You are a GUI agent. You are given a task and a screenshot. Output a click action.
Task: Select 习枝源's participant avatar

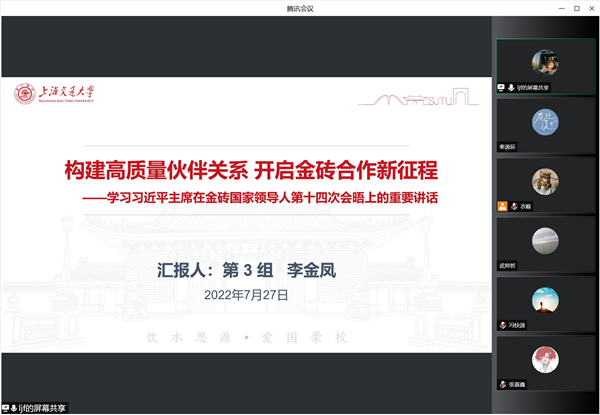545,299
